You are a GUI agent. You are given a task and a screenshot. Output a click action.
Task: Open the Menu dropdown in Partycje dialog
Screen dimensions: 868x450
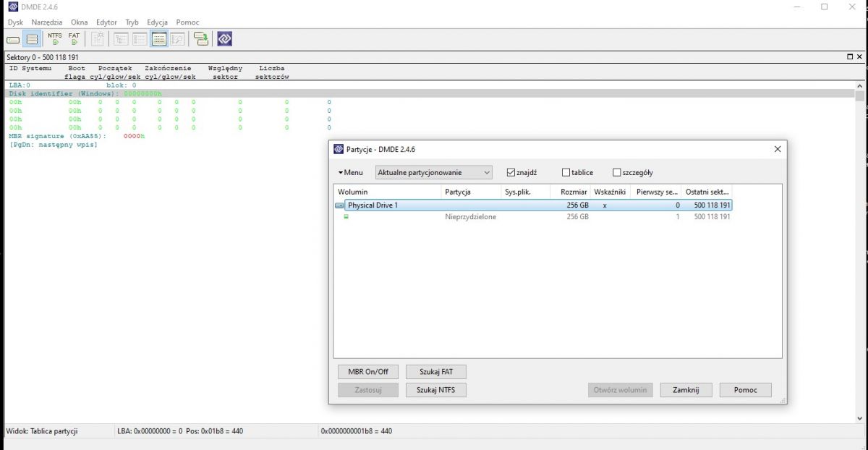(350, 172)
